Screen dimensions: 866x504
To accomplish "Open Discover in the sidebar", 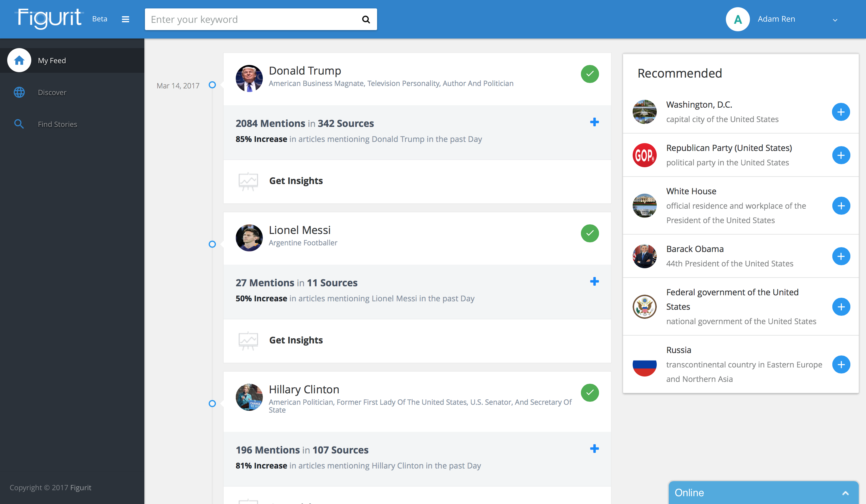I will click(52, 93).
